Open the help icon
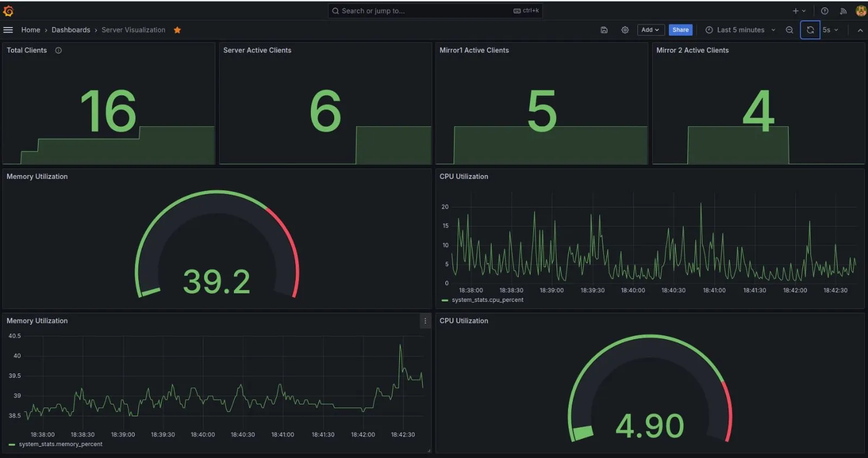Viewport: 868px width, 458px height. (825, 11)
